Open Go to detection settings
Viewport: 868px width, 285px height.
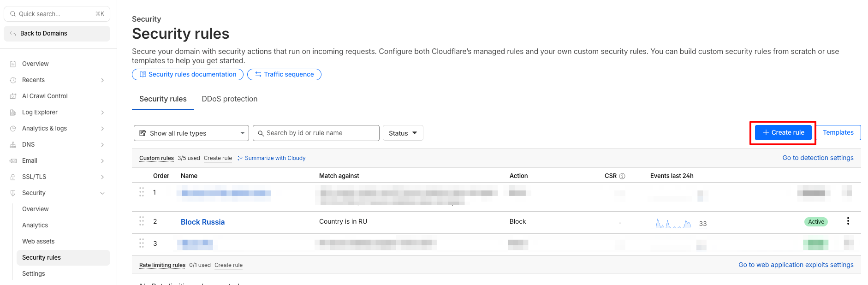click(x=818, y=158)
